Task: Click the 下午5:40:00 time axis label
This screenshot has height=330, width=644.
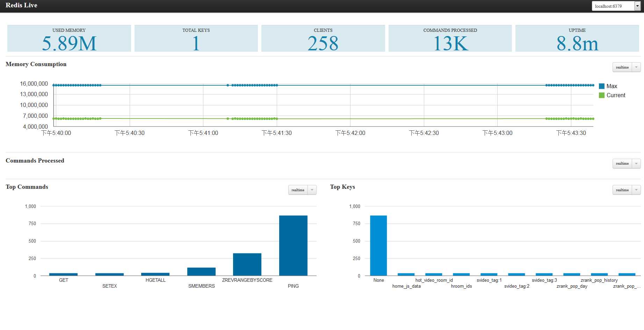Action: click(56, 133)
